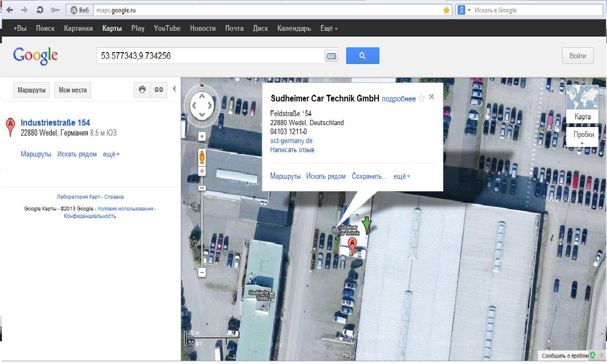The image size is (607, 364).
Task: Pan the map up with compass arrow
Action: pyautogui.click(x=202, y=96)
